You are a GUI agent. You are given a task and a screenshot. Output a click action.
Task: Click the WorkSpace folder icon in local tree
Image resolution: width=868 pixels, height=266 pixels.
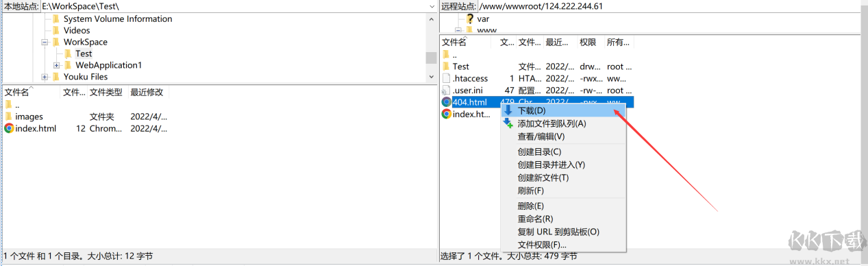[x=57, y=42]
